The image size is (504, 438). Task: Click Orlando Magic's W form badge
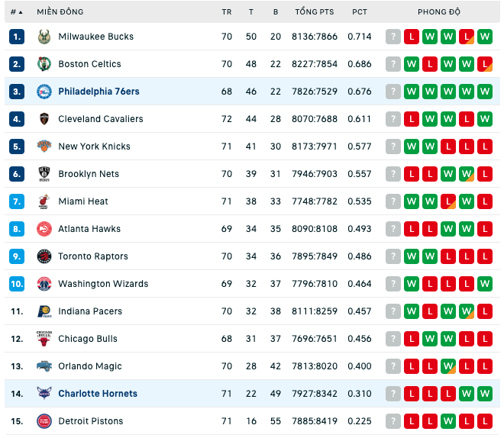tap(448, 366)
